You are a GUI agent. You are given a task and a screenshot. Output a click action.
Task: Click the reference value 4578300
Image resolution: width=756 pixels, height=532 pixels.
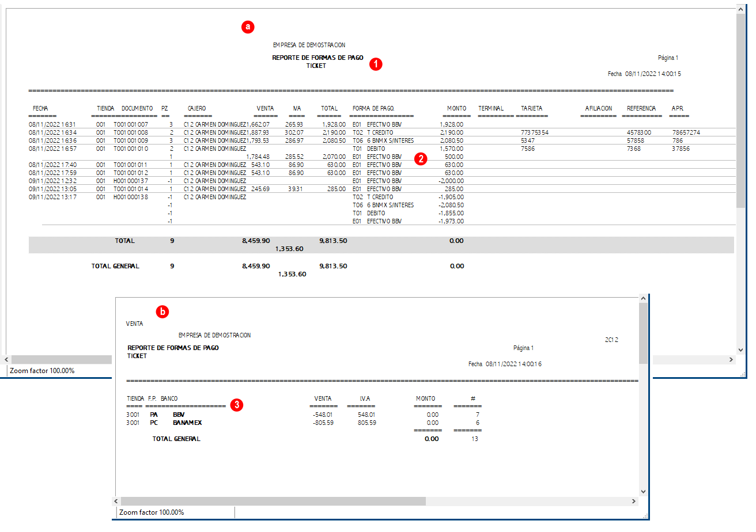(639, 132)
